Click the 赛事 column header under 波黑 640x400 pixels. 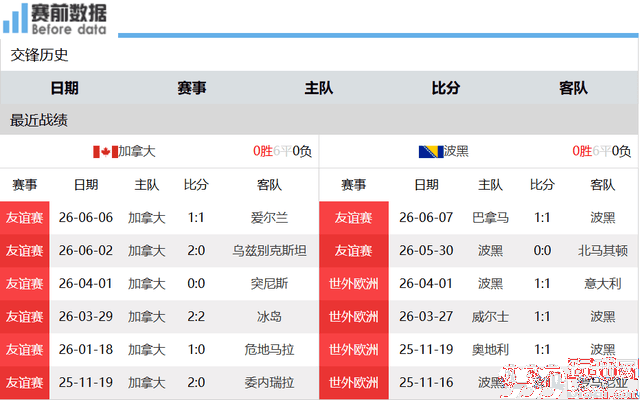click(353, 185)
